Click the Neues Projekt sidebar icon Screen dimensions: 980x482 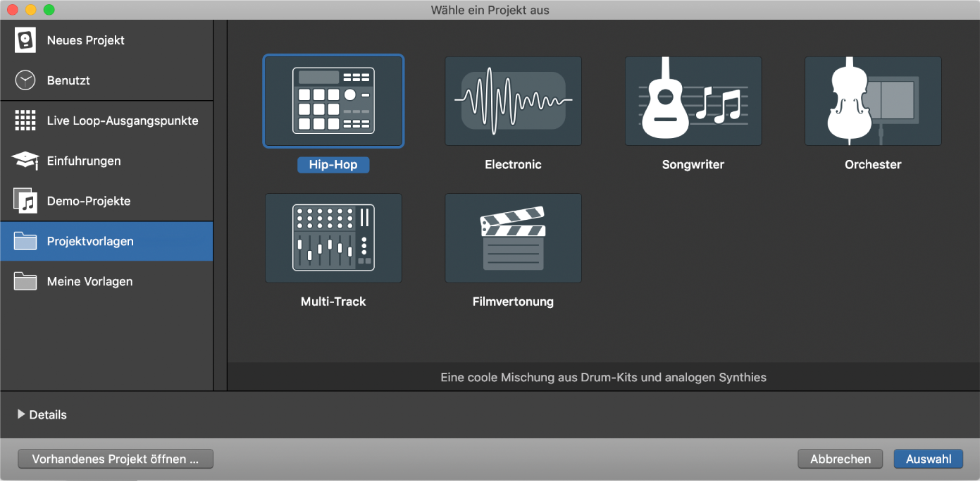pos(25,40)
